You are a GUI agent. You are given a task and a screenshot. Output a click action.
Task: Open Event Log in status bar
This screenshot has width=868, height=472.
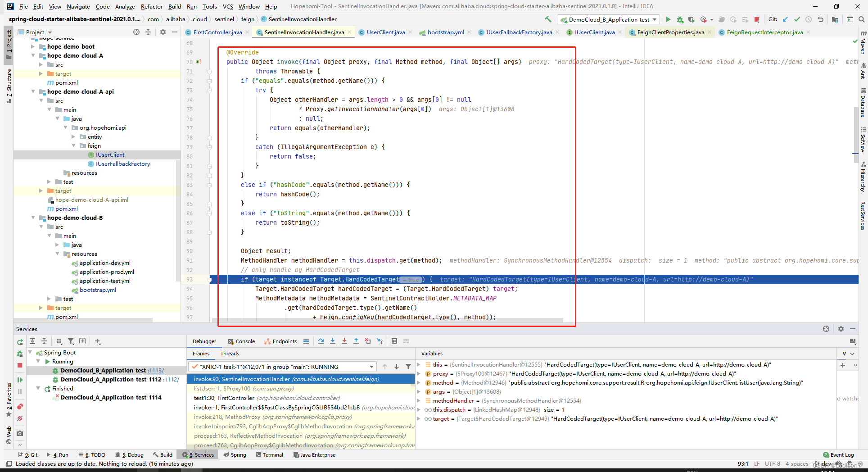pyautogui.click(x=838, y=455)
